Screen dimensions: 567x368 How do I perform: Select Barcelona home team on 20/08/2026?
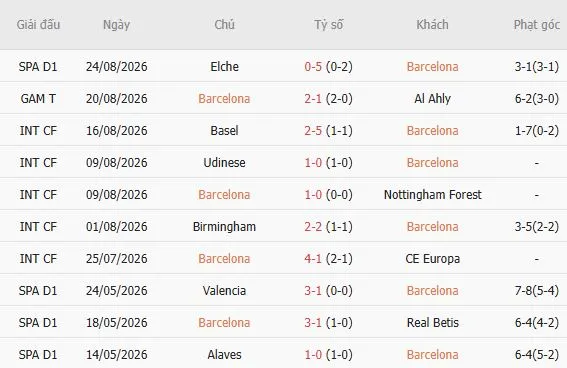point(224,99)
